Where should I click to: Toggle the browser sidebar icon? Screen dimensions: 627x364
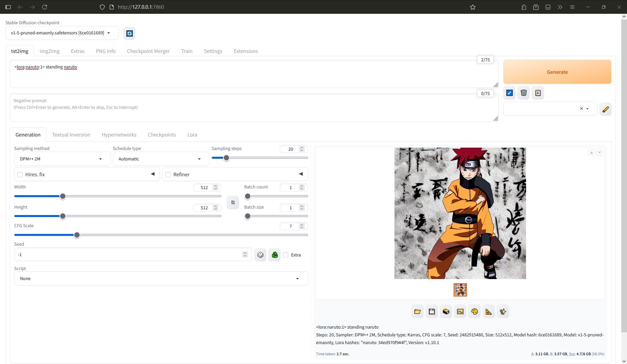coord(8,7)
